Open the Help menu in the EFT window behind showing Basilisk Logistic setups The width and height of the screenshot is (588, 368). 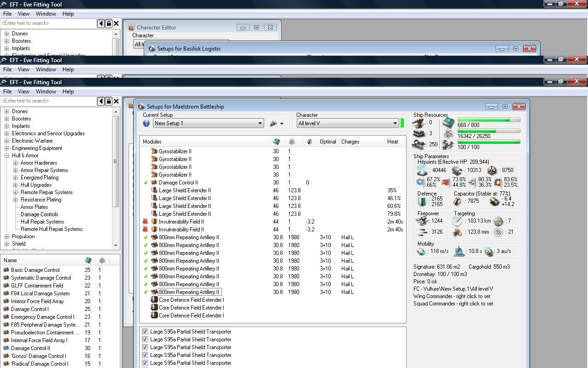(68, 14)
